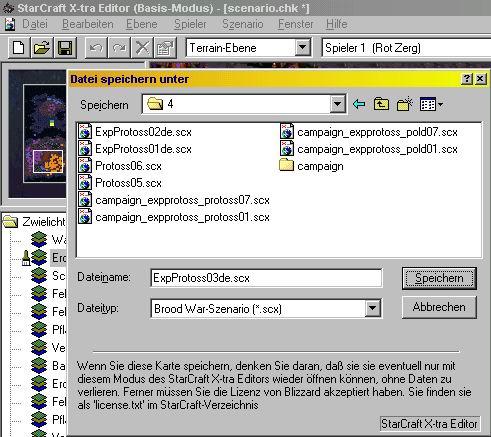Click the Redo arrow toolbar icon
Image resolution: width=491 pixels, height=437 pixels.
(119, 48)
